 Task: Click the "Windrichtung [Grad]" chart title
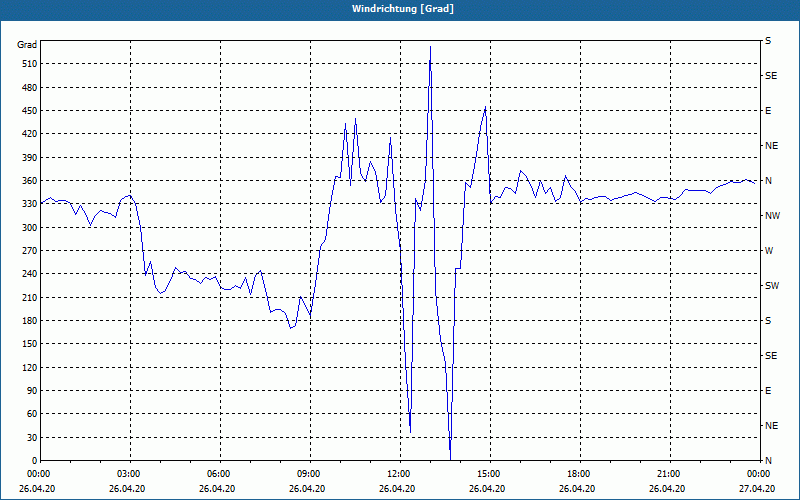click(403, 9)
